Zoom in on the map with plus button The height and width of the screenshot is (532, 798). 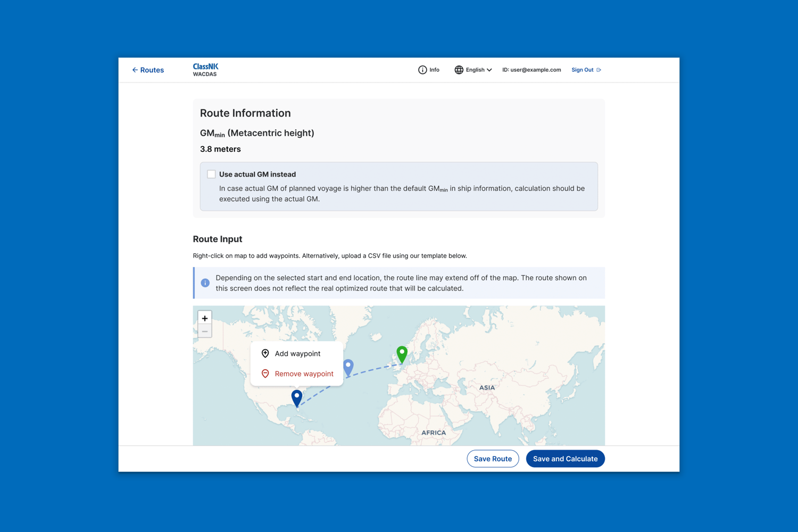click(205, 318)
